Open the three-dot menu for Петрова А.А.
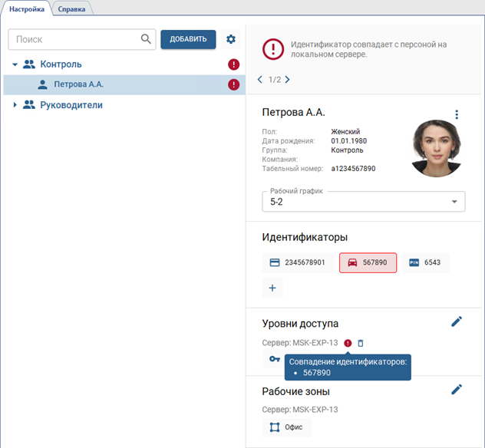The width and height of the screenshot is (485, 448). coord(457,115)
